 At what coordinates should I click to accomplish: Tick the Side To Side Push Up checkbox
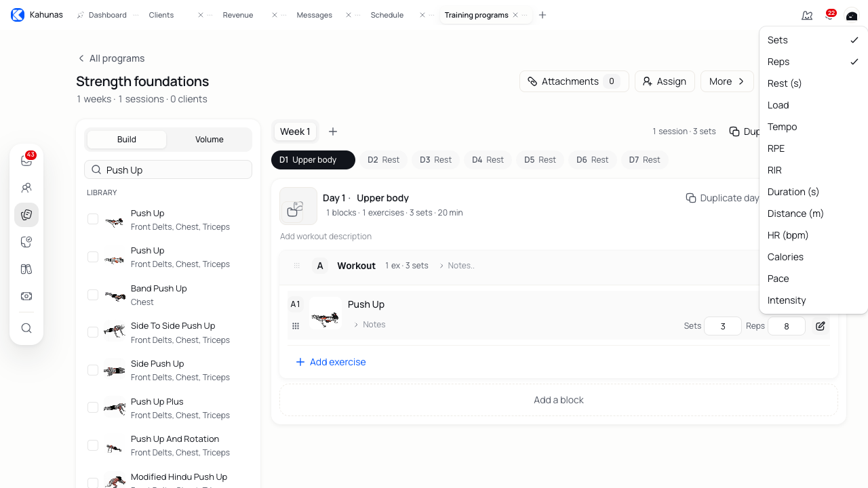pyautogui.click(x=93, y=332)
